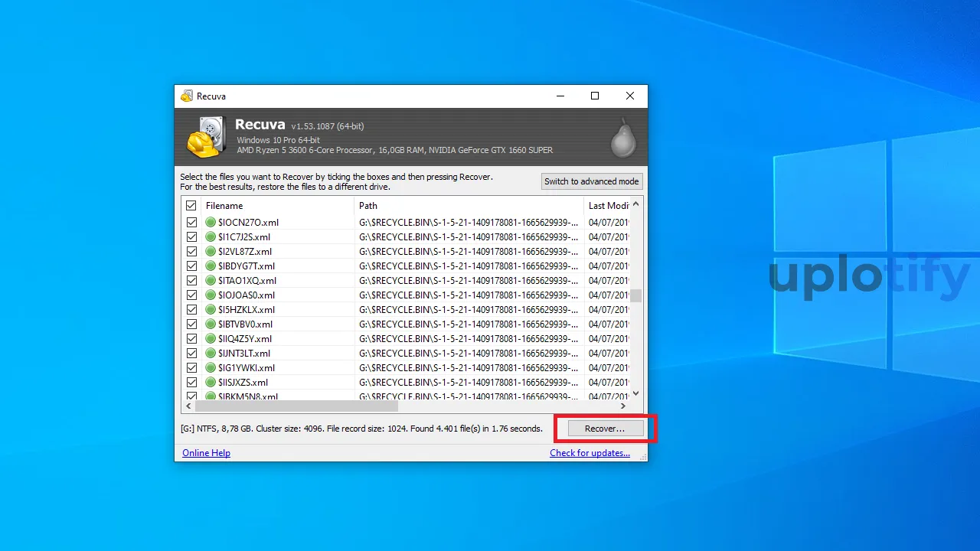Select the file name $IOCN27O.xml
The width and height of the screenshot is (980, 551).
pyautogui.click(x=248, y=223)
